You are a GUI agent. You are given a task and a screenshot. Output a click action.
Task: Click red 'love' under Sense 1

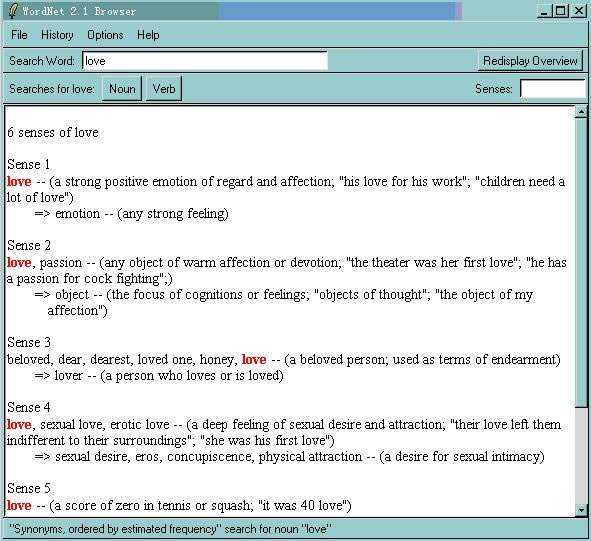pos(19,182)
